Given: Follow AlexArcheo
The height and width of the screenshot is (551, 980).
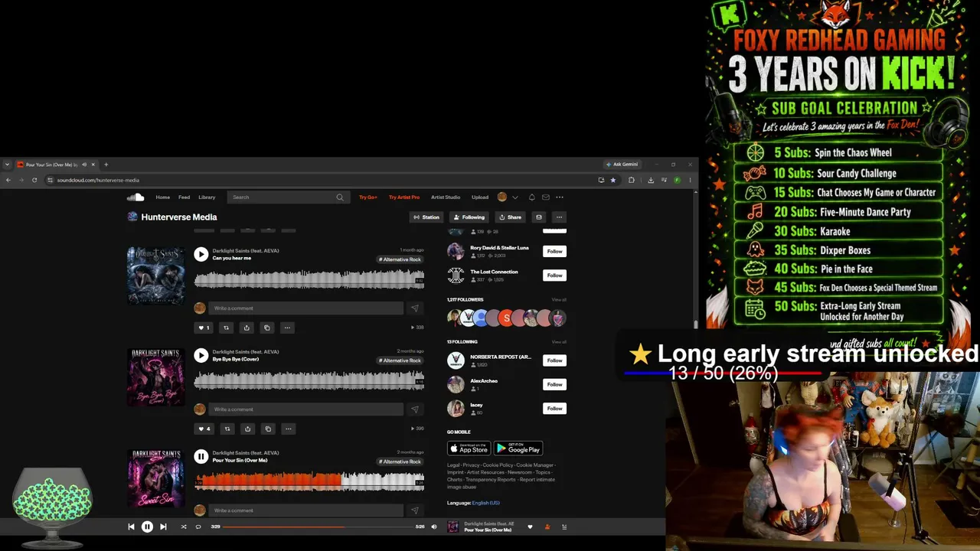Looking at the screenshot, I should coord(554,384).
